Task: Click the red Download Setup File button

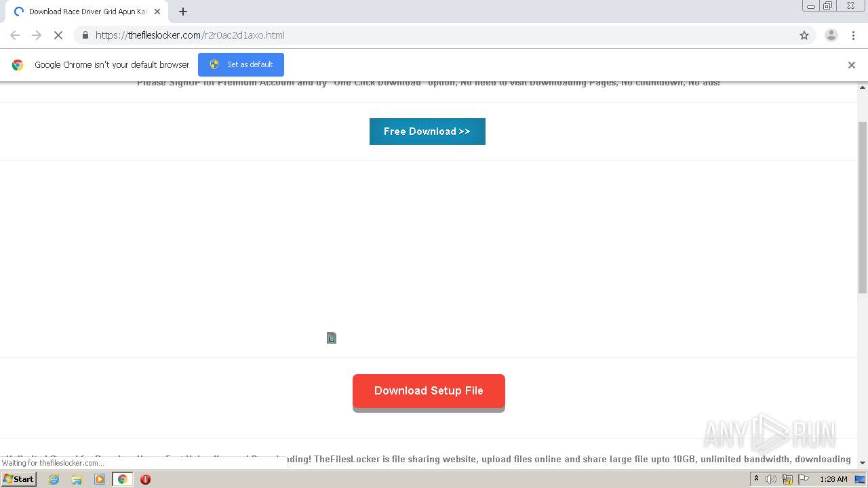Action: click(x=429, y=391)
